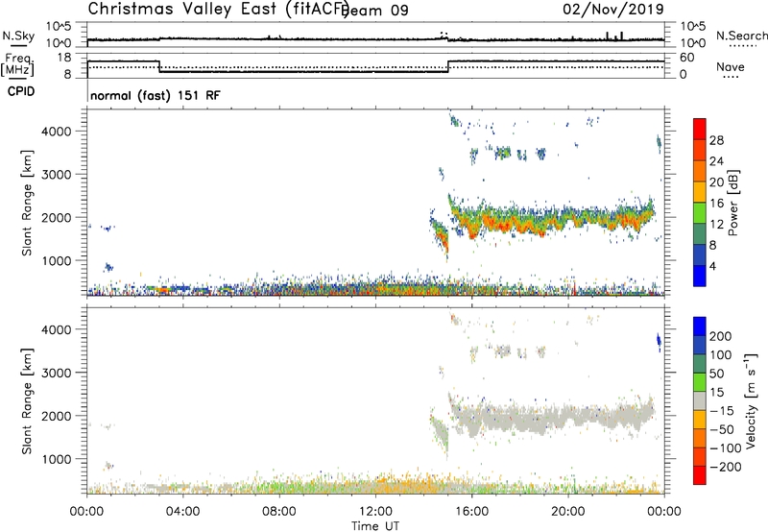The image size is (768, 532).
Task: Click the 'Time UT' axis label
Action: [375, 525]
